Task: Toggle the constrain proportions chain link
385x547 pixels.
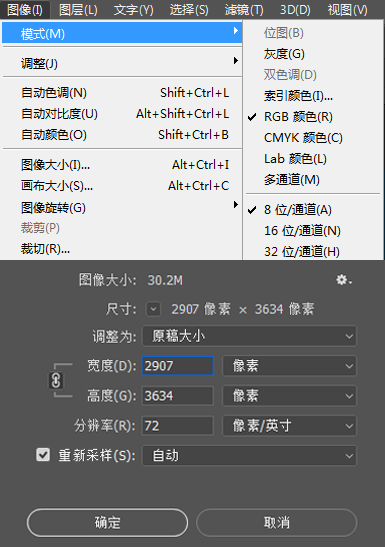Action: pos(56,380)
